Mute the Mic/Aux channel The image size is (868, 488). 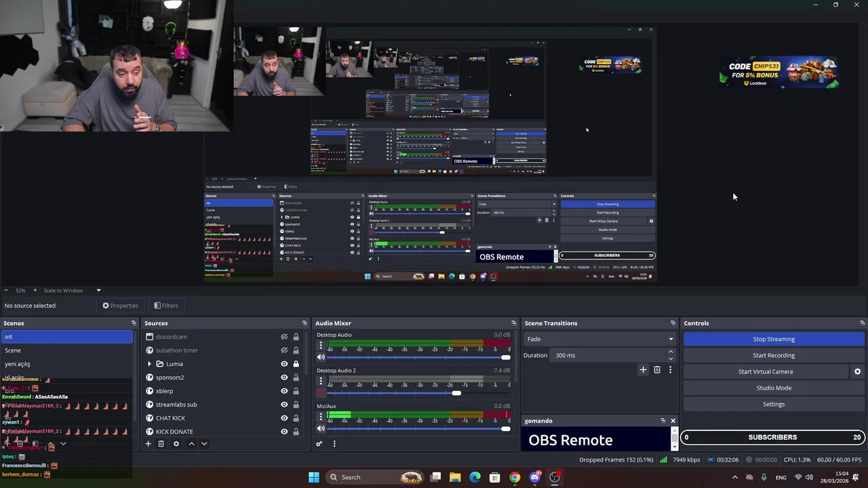[x=321, y=428]
